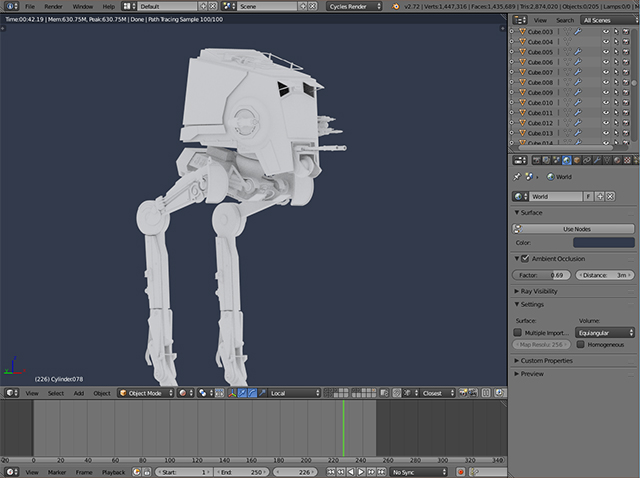Open the World properties tab icon
This screenshot has height=478, width=640.
(x=566, y=160)
